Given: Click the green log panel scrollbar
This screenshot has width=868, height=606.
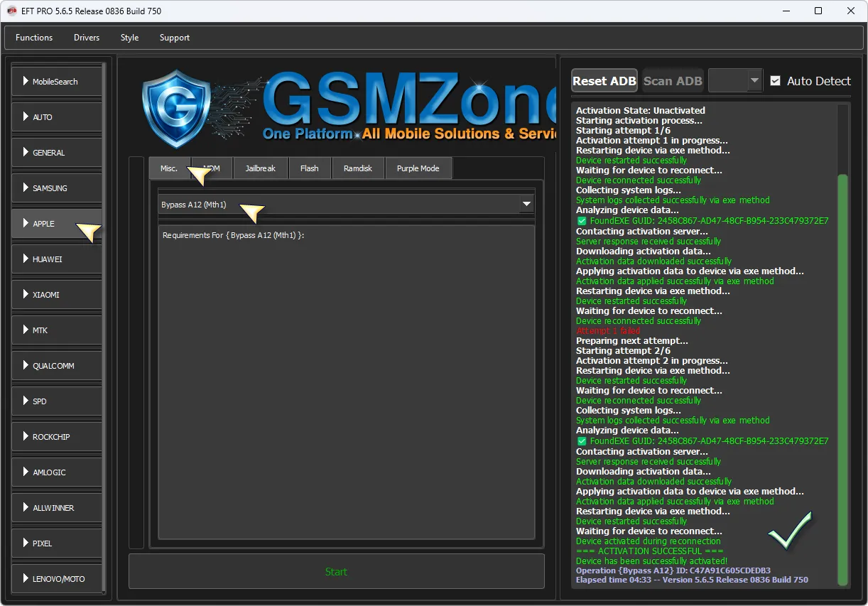Looking at the screenshot, I should [843, 380].
